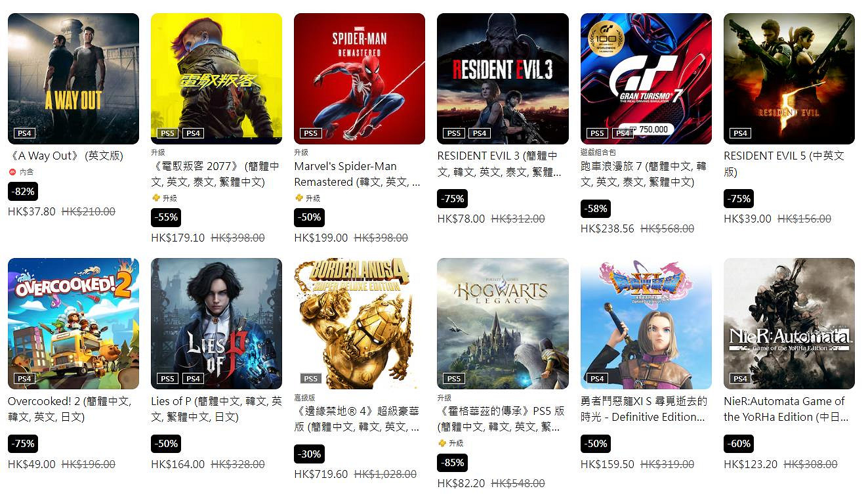Click the PS Plus icon under Spider-Man Remastered
868x495 pixels.
pos(299,198)
